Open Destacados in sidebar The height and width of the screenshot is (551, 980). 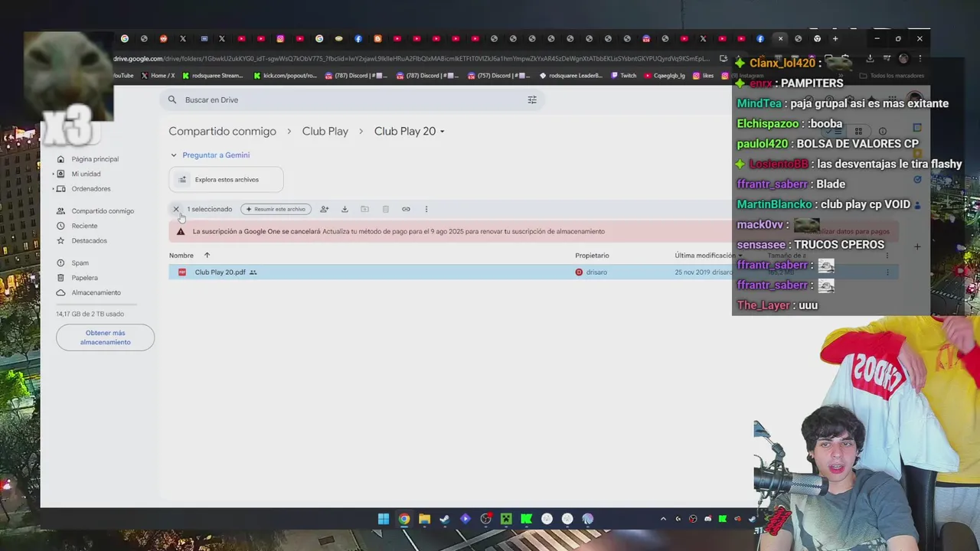[89, 240]
